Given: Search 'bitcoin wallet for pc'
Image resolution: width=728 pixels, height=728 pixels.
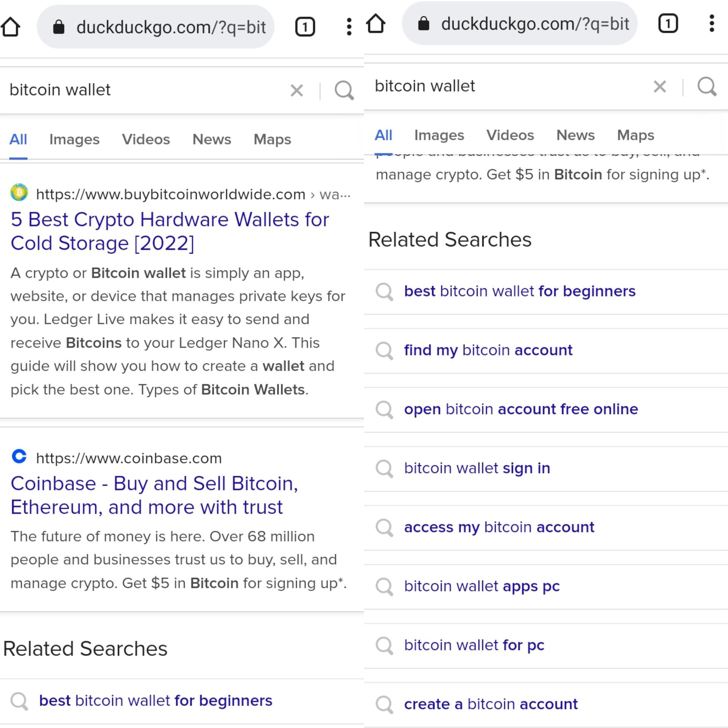Looking at the screenshot, I should [x=474, y=645].
